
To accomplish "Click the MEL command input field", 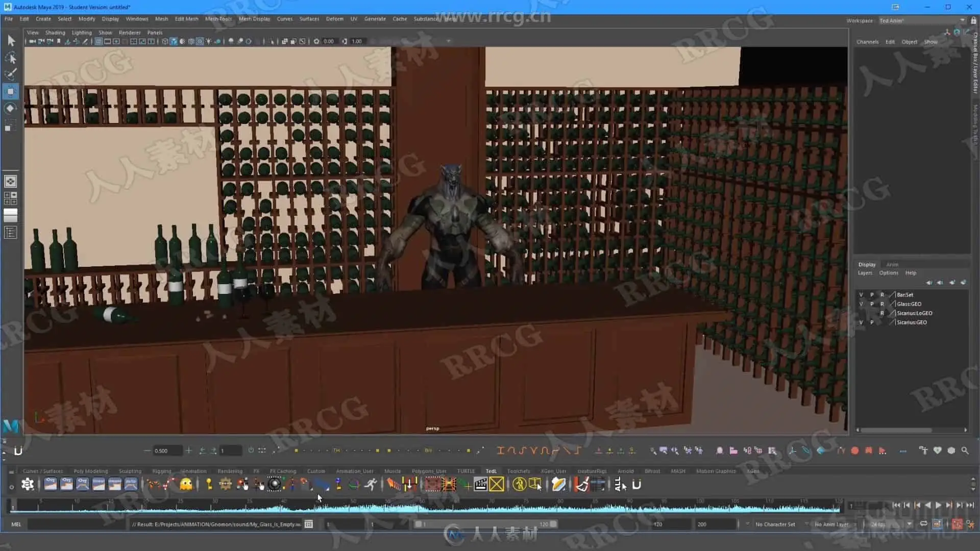I will [x=77, y=524].
